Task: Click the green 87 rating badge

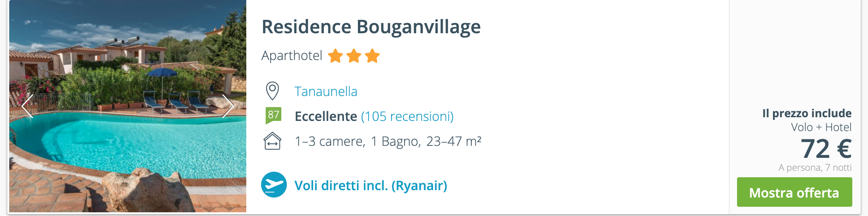Action: click(x=273, y=115)
